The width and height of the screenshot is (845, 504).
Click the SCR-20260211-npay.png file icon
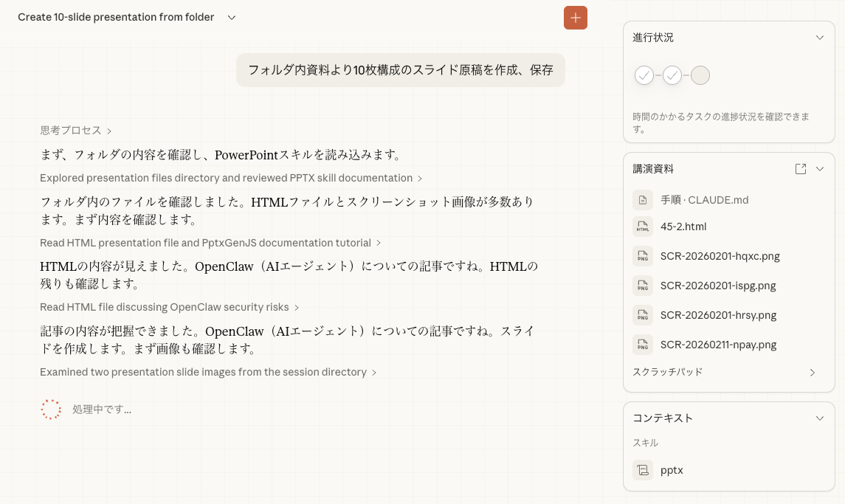pos(643,345)
